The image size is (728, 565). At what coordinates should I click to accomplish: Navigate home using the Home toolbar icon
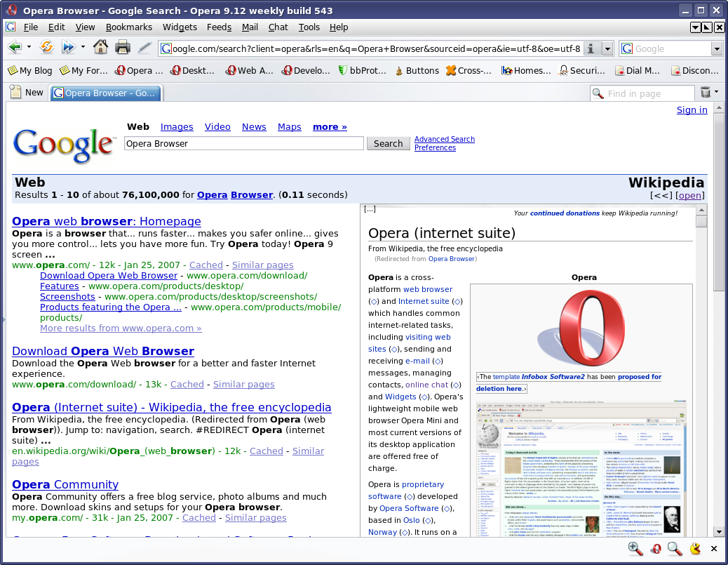coord(101,48)
